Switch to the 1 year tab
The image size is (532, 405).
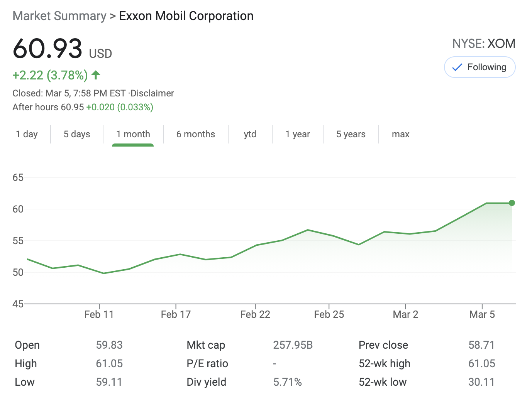click(x=298, y=134)
